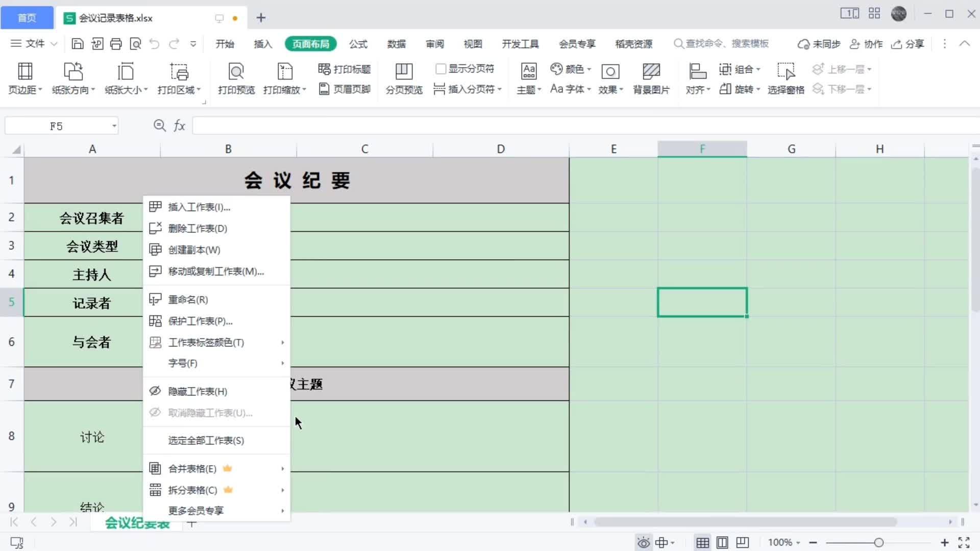This screenshot has height=551, width=980.
Task: Click the Undo arrow icon
Action: coord(154,44)
